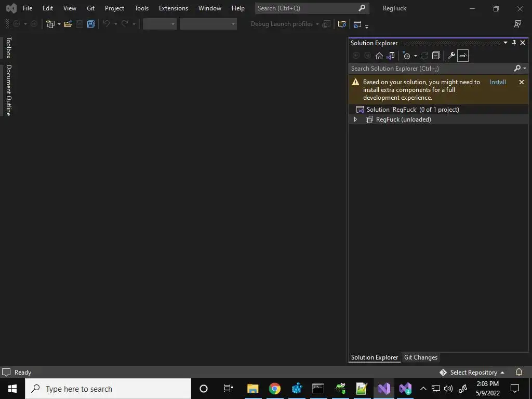The width and height of the screenshot is (532, 399).
Task: Click the Find in Files folder icon
Action: [342, 24]
